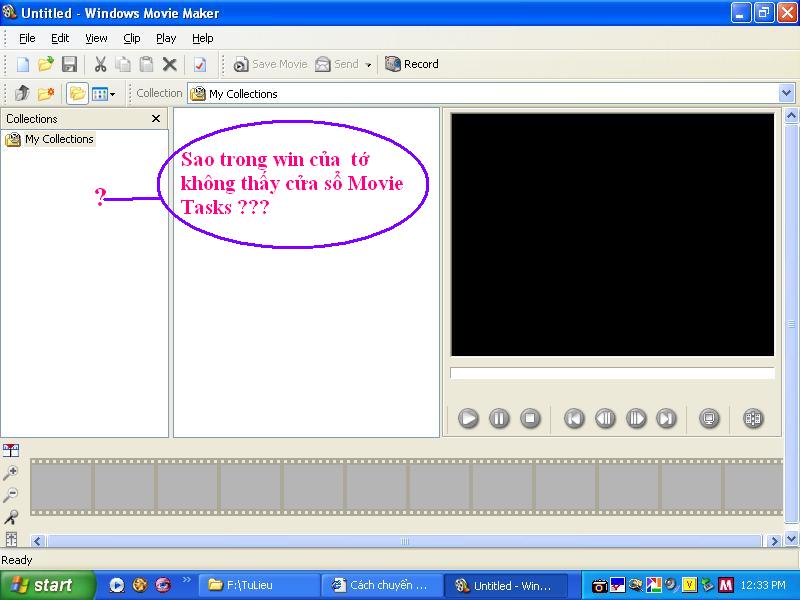Play the preview in the monitor
This screenshot has width=800, height=600.
click(468, 418)
